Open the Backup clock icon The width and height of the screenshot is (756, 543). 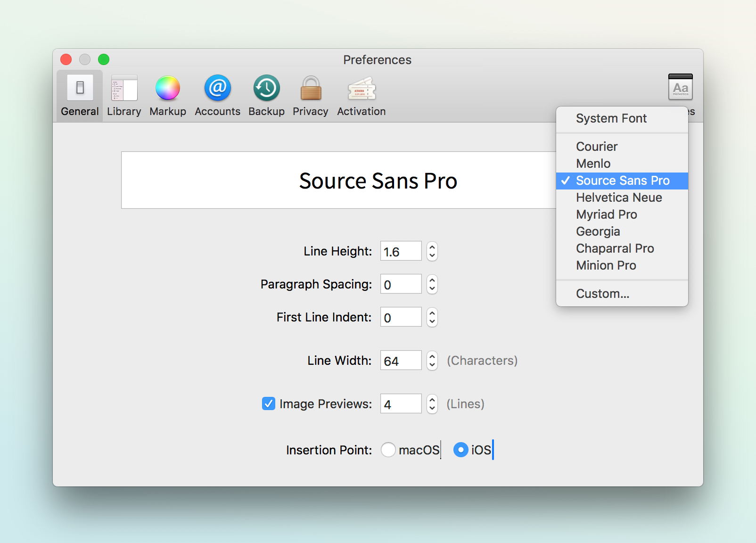click(267, 88)
